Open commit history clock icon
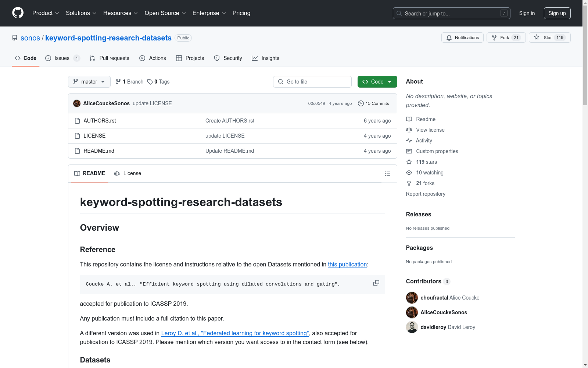 click(361, 103)
